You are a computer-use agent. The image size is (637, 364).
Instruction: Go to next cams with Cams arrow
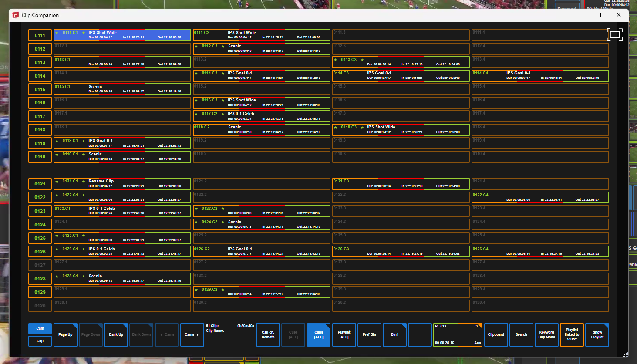(192, 335)
